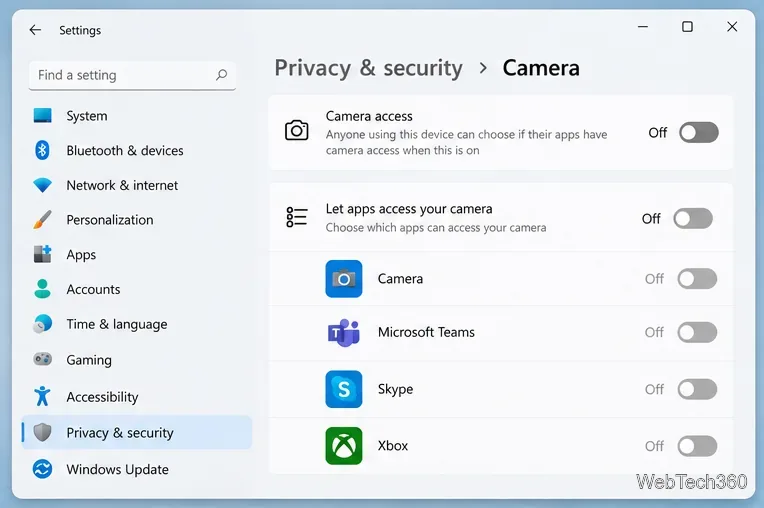Toggle camera permission for Skype
The width and height of the screenshot is (764, 508).
697,389
